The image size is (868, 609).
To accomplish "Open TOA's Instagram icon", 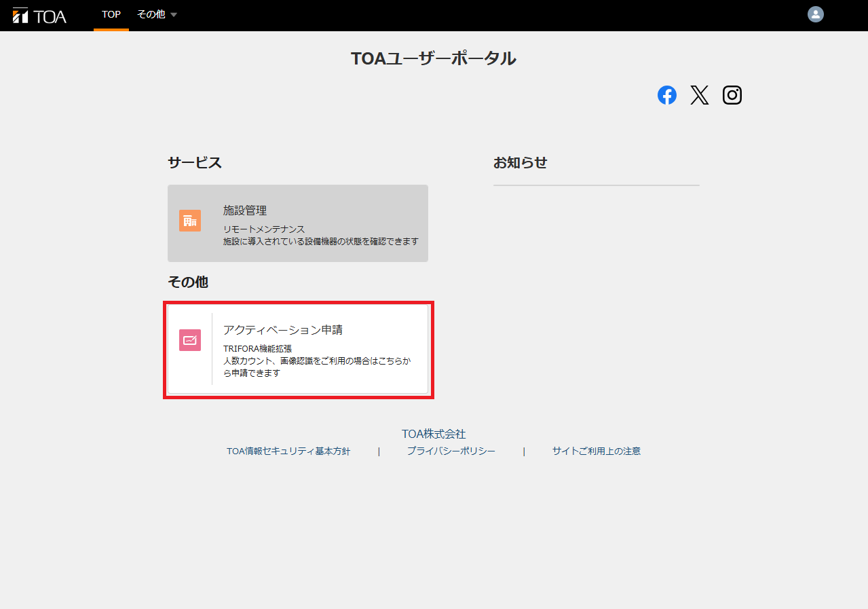I will [732, 95].
